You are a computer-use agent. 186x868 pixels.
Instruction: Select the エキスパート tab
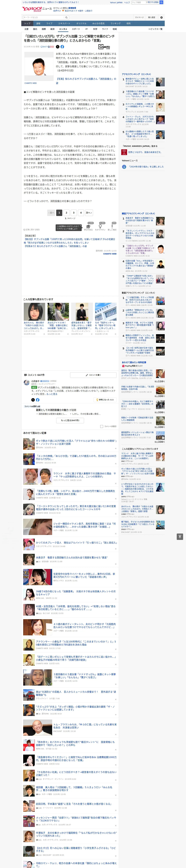[64, 23]
